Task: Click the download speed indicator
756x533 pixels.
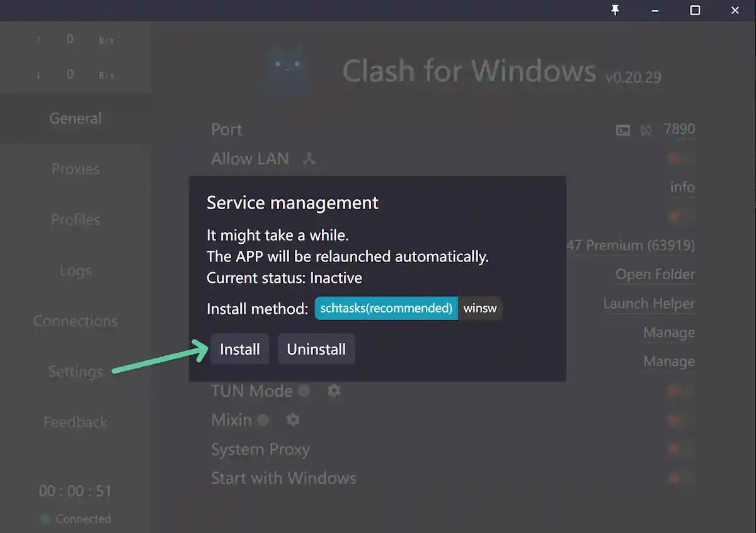Action: 76,74
